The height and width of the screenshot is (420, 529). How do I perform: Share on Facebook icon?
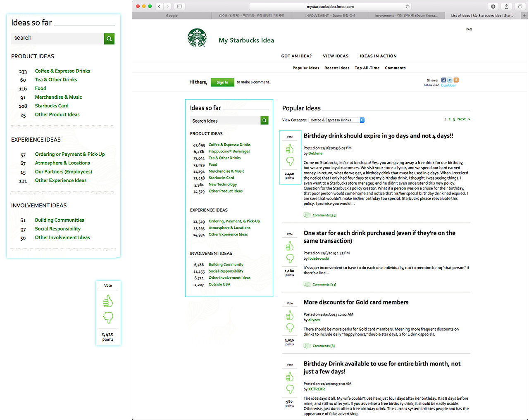pyautogui.click(x=443, y=80)
